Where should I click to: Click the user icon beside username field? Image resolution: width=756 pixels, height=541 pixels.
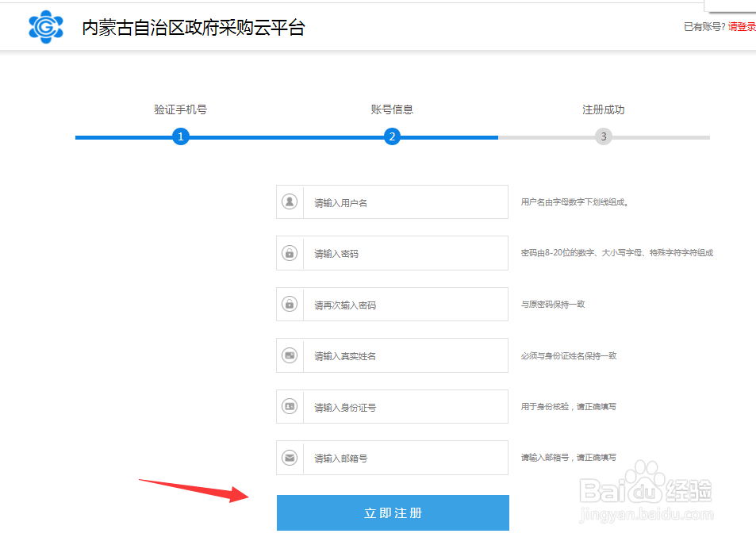[x=290, y=201]
